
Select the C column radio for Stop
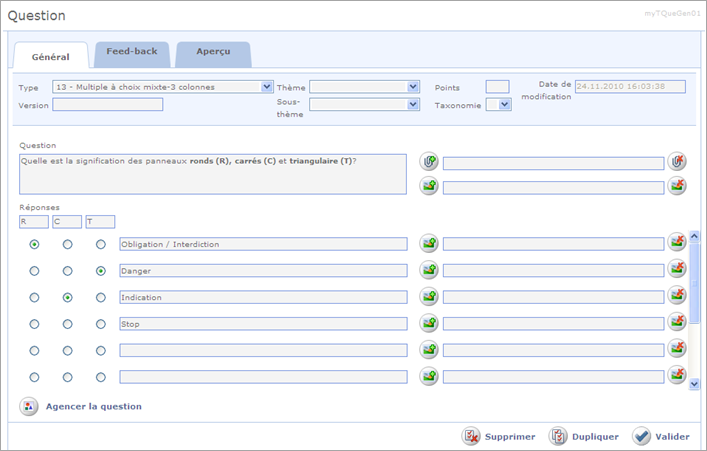pyautogui.click(x=67, y=325)
